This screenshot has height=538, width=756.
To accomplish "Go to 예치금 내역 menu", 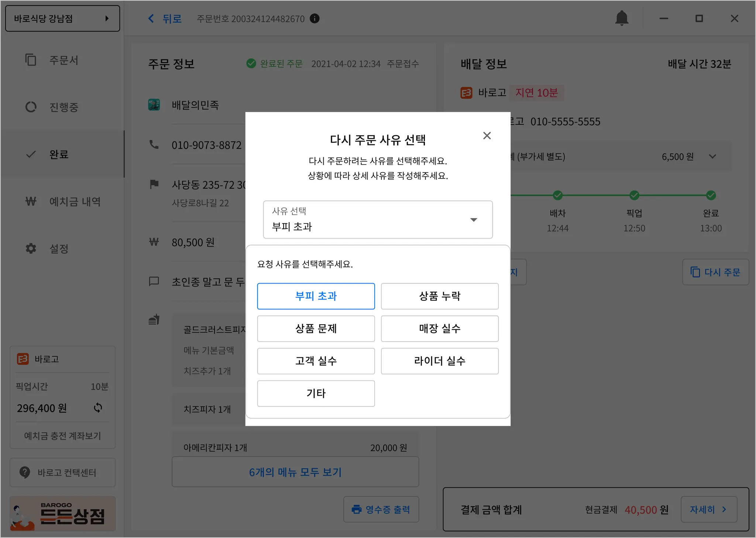I will click(x=75, y=202).
